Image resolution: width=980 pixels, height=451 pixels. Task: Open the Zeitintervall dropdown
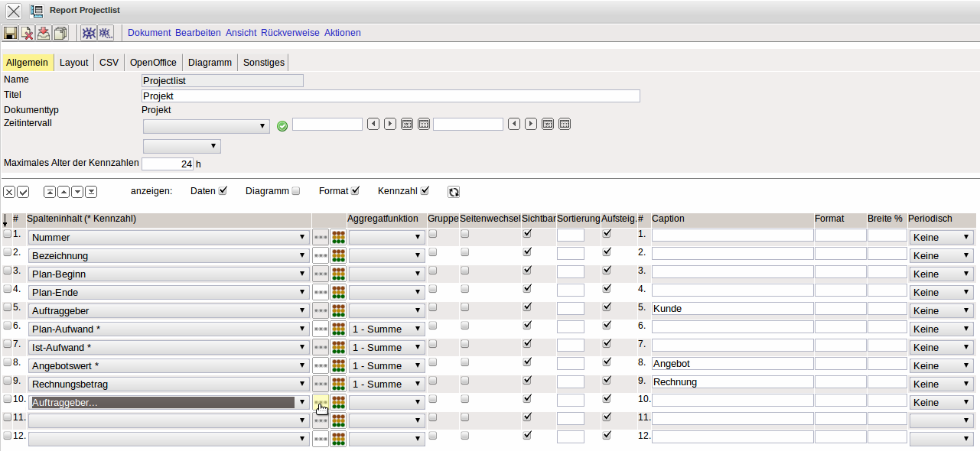tap(206, 126)
